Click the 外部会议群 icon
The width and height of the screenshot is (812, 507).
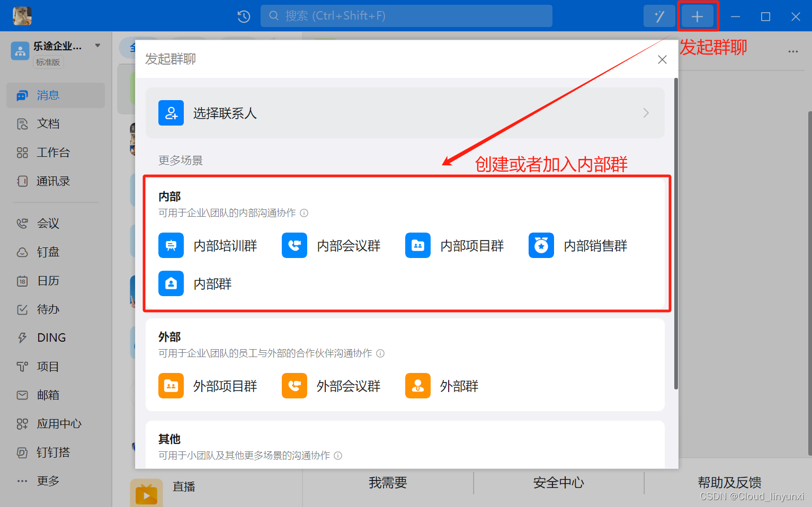coord(295,386)
